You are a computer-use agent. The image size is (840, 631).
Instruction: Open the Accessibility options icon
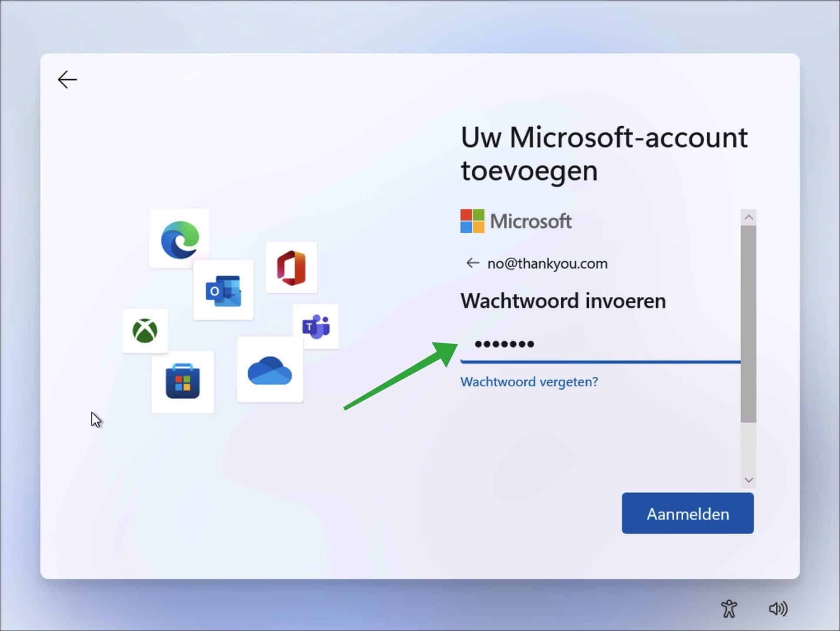click(x=729, y=608)
